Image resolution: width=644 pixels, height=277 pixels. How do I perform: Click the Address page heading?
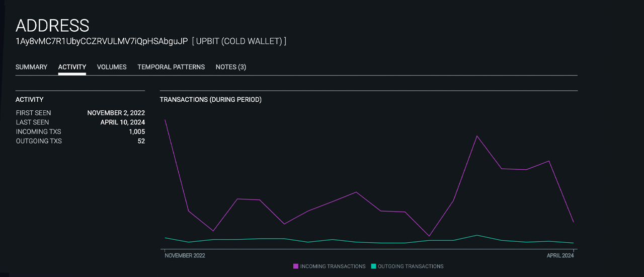[x=52, y=25]
